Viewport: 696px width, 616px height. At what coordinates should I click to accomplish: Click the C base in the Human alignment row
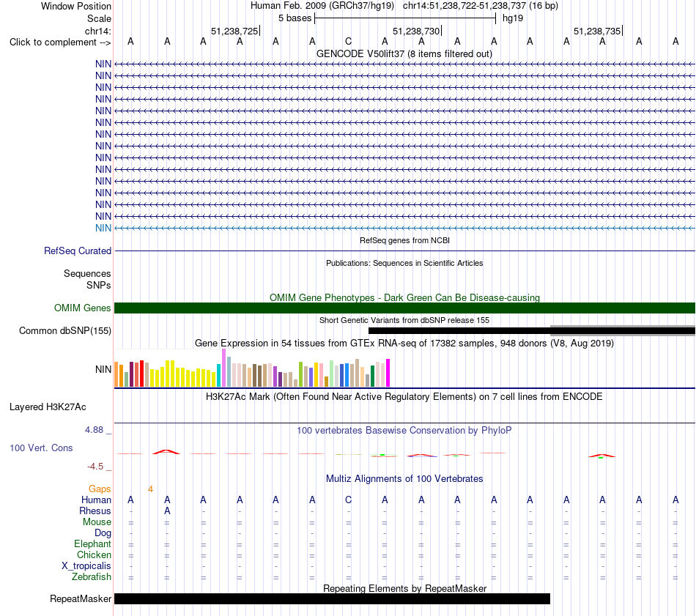click(x=349, y=500)
